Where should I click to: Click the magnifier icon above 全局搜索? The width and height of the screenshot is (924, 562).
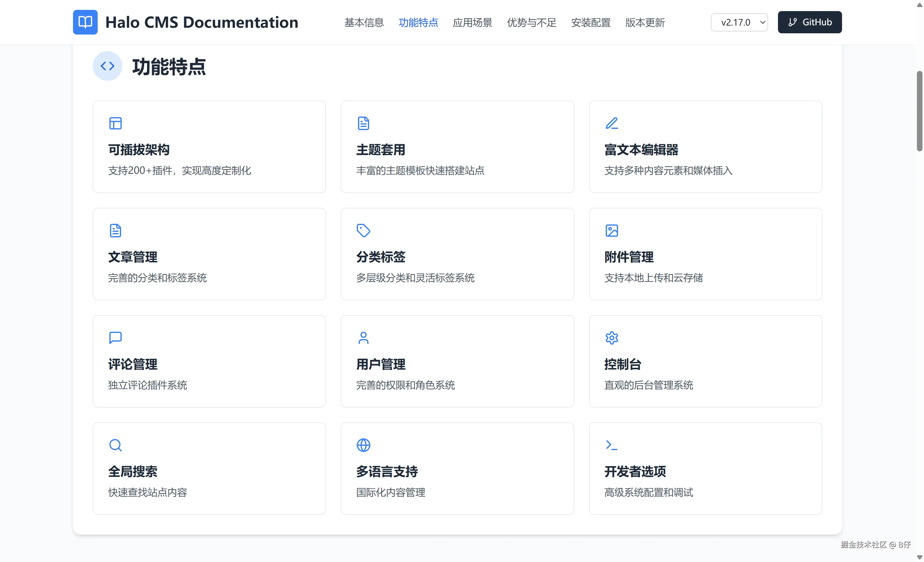115,445
